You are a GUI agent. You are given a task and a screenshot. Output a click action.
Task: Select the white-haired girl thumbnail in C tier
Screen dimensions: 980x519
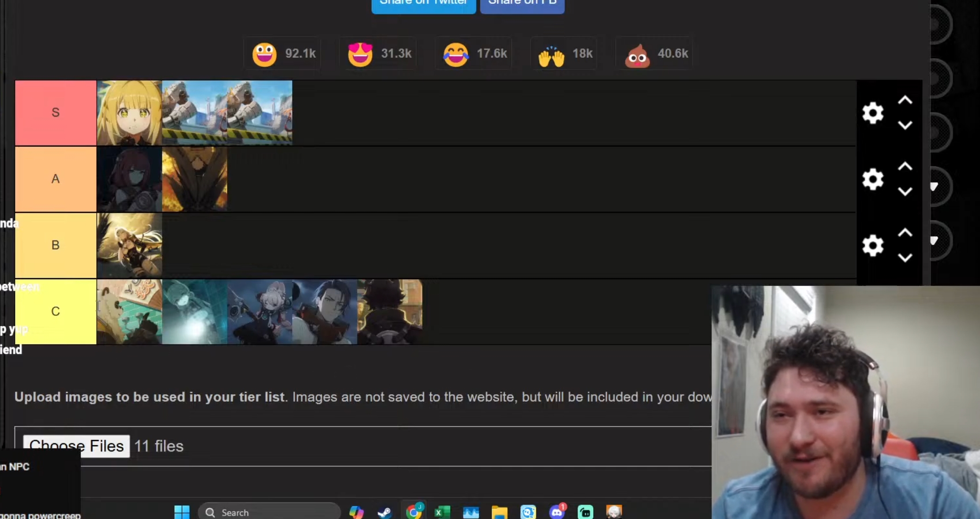point(259,312)
